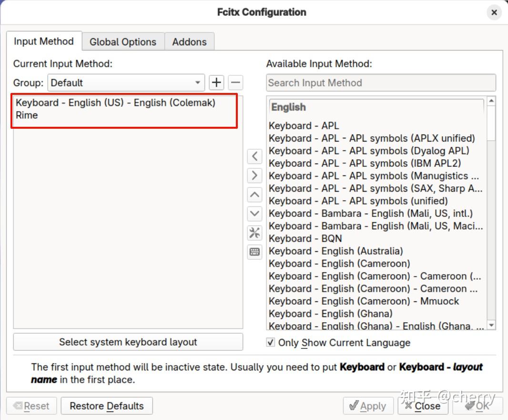Click left arrow to add input method
This screenshot has height=420, width=508.
click(255, 156)
